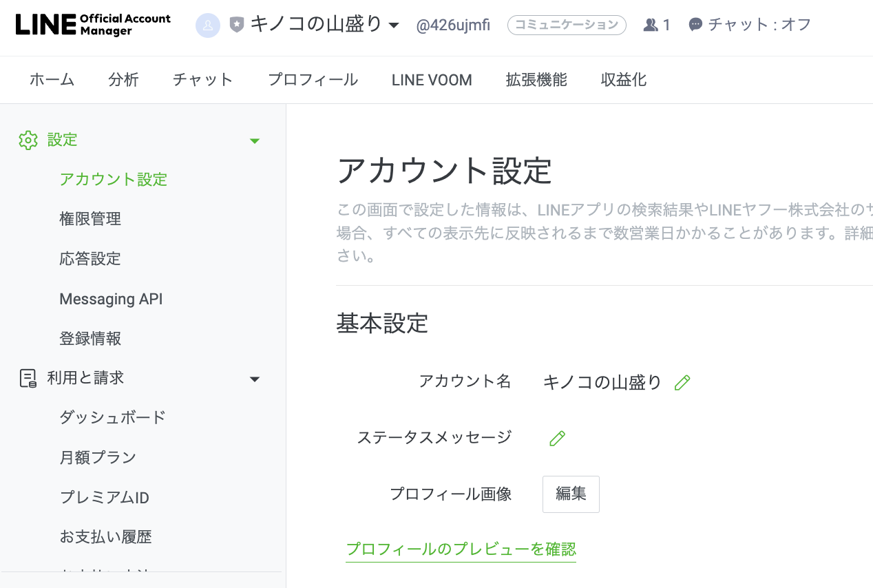The width and height of the screenshot is (873, 588).
Task: Click the 利用と請求 section label
Action: [85, 378]
